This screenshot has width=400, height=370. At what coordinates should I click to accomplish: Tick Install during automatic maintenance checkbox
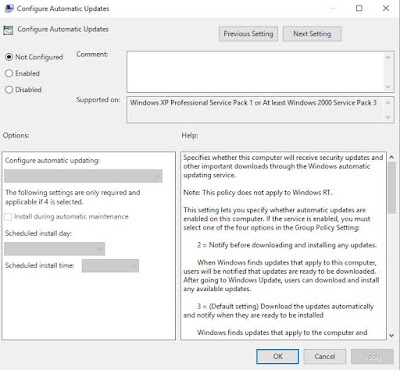click(x=8, y=217)
